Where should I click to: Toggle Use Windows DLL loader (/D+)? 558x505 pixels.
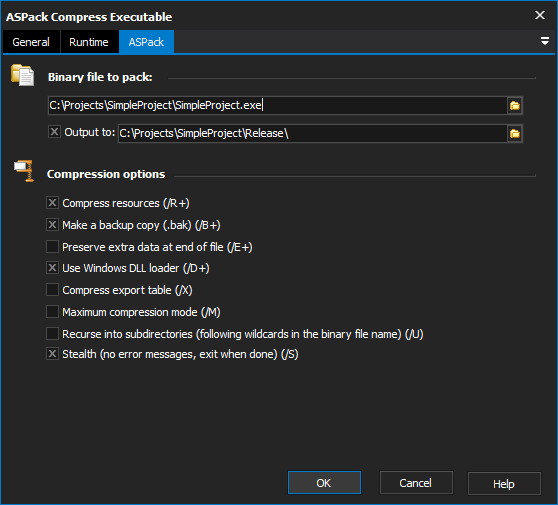click(52, 268)
